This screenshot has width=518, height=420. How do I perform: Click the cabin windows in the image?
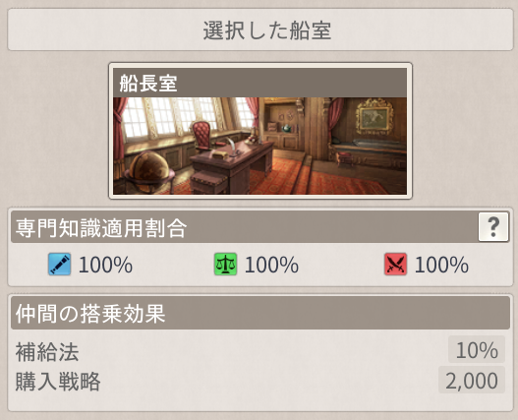click(187, 116)
